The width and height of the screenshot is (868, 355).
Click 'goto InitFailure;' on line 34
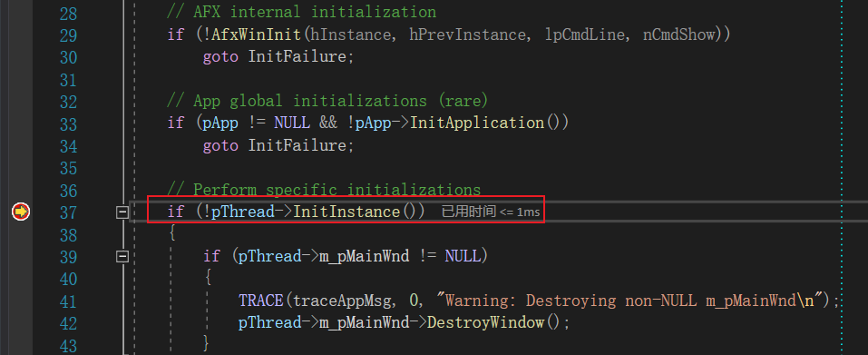pos(278,145)
